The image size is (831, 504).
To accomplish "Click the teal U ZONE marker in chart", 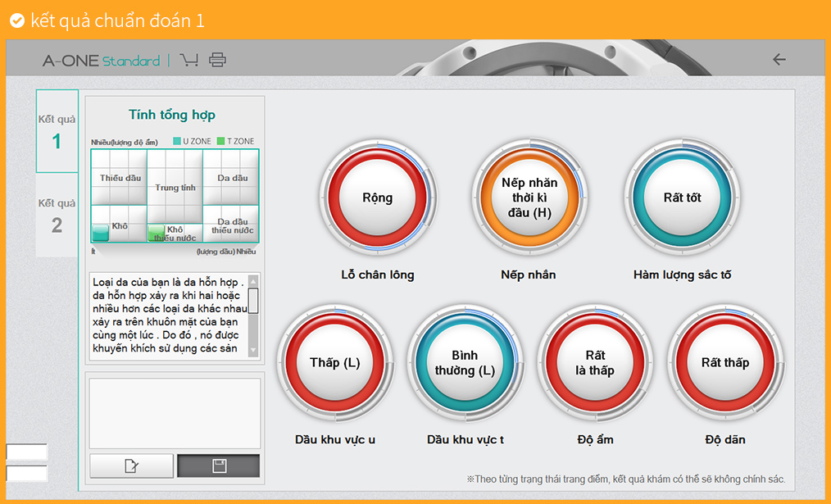I will pos(100,233).
